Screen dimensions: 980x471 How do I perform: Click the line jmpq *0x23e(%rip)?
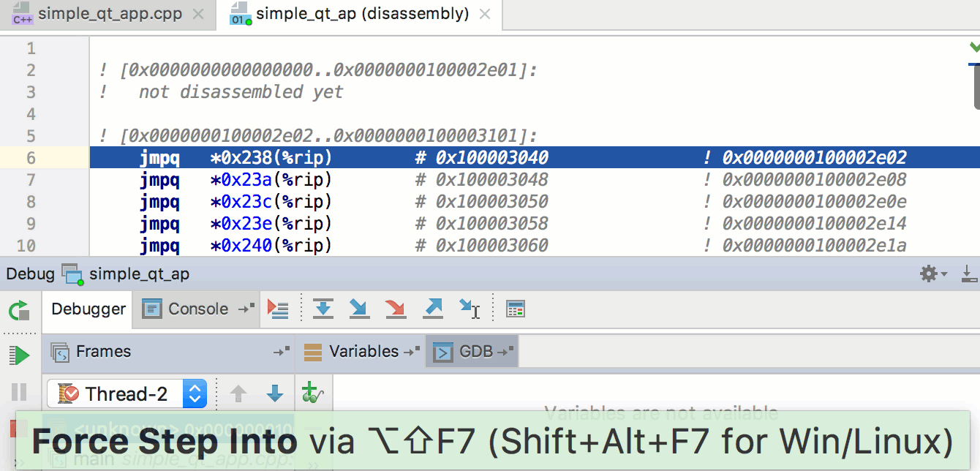pos(534,223)
